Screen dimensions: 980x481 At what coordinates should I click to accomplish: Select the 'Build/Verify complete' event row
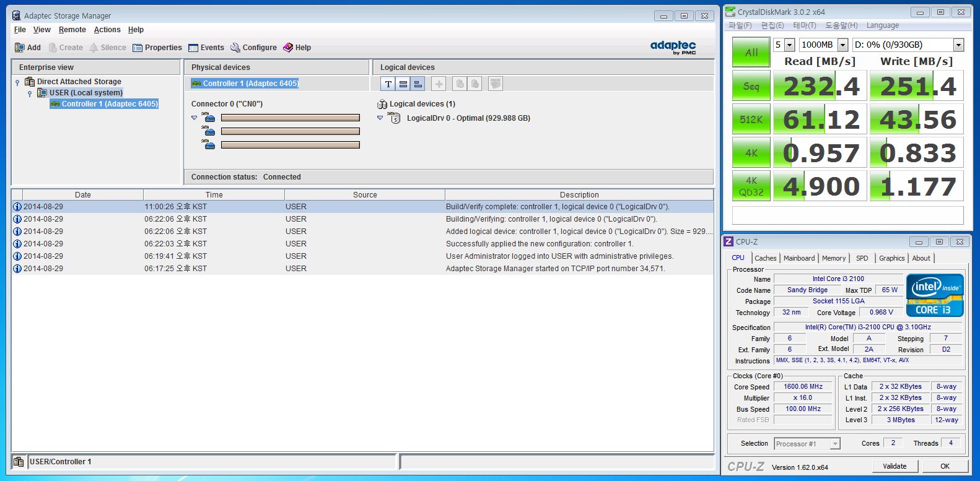(363, 207)
